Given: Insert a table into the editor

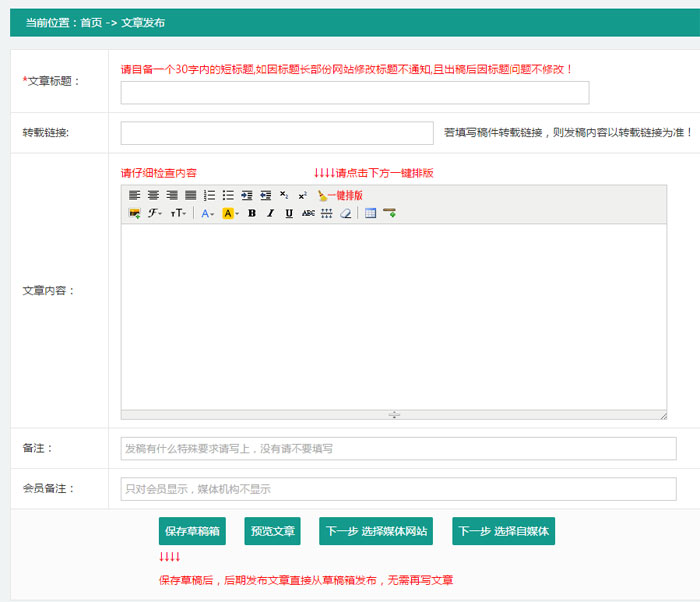Looking at the screenshot, I should click(370, 213).
